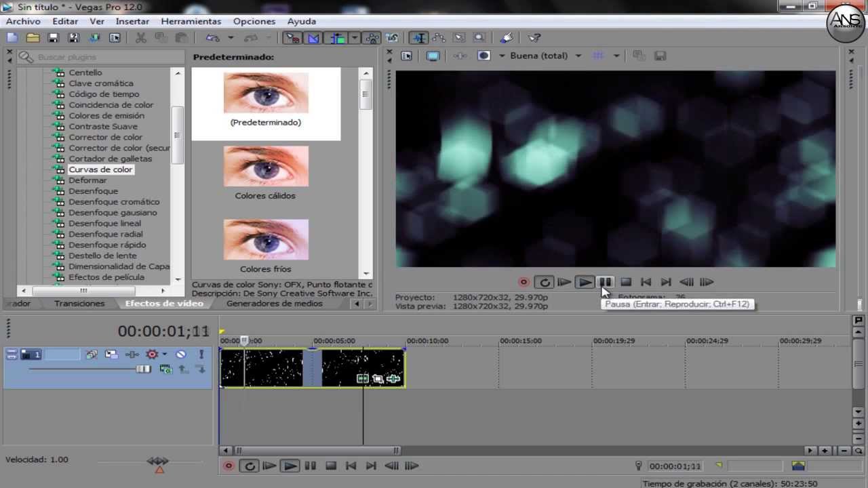Click the Buscar plugins search field
868x488 pixels.
[x=102, y=57]
